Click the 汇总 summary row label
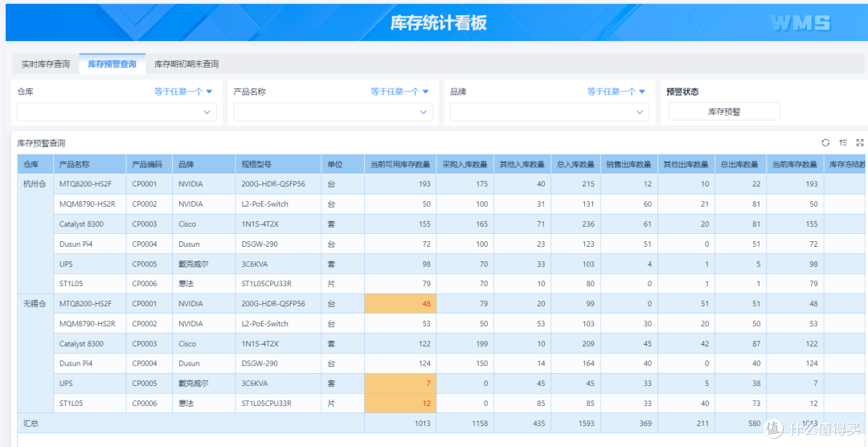The width and height of the screenshot is (868, 447). pyautogui.click(x=31, y=423)
